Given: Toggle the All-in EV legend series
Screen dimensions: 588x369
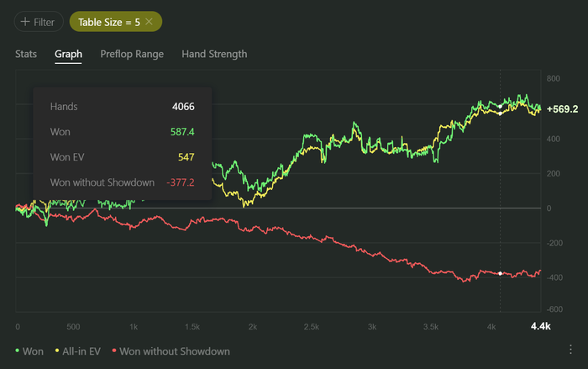Looking at the screenshot, I should (80, 351).
